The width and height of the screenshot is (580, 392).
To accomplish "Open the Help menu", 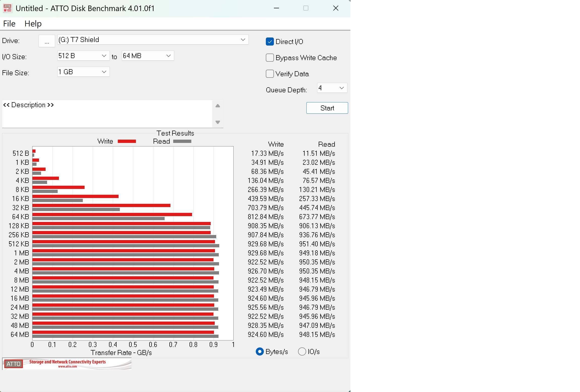I will [33, 24].
